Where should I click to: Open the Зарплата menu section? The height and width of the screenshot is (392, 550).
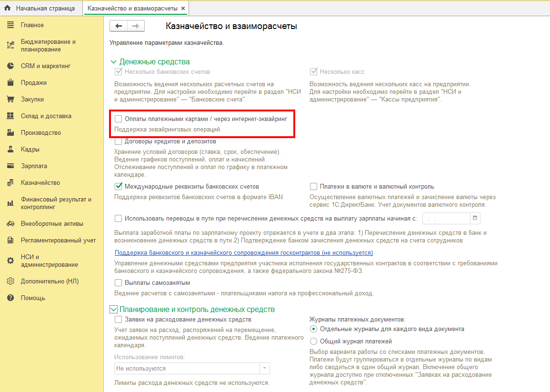[34, 166]
